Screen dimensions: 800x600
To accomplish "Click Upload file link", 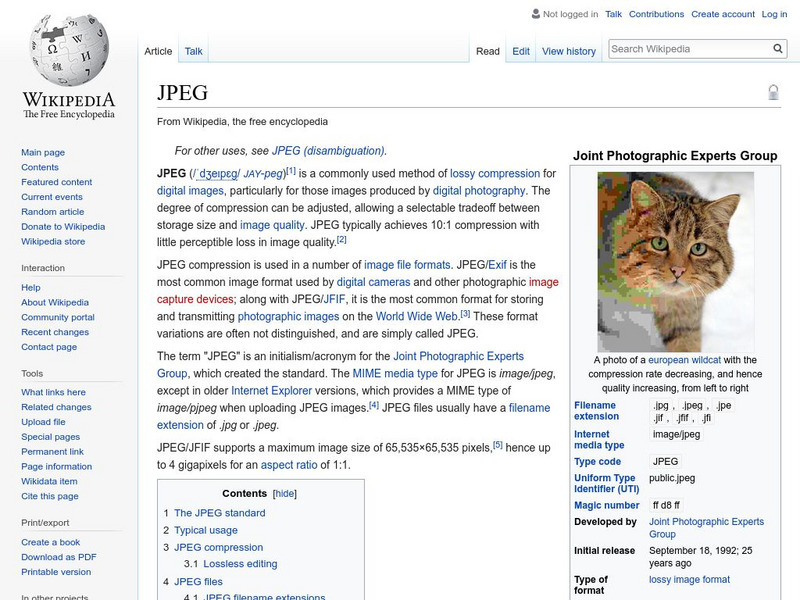I will coord(43,421).
